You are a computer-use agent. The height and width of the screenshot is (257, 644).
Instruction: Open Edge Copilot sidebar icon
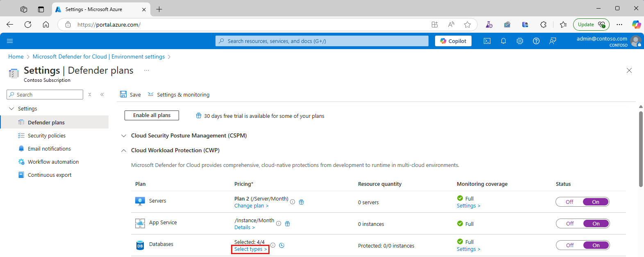coord(636,25)
